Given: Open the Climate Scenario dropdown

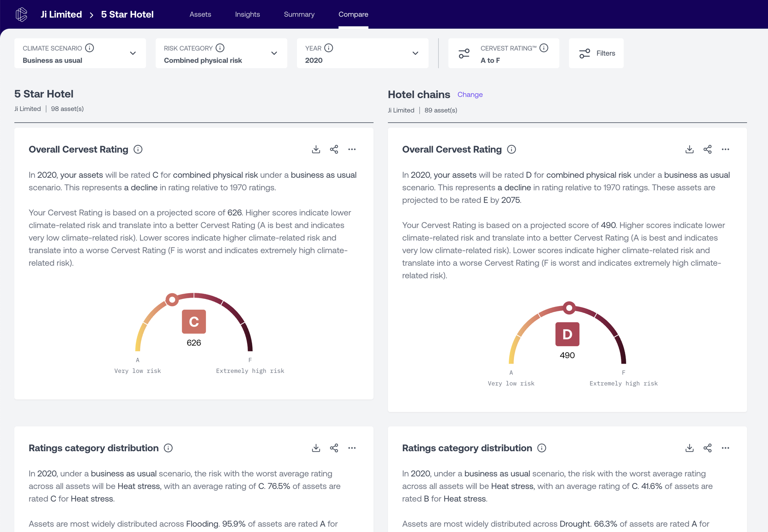Looking at the screenshot, I should [80, 53].
